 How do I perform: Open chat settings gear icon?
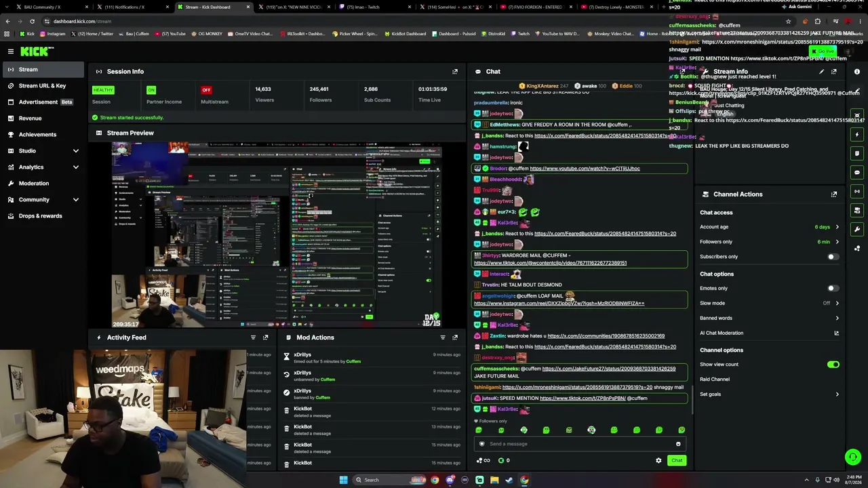point(658,461)
